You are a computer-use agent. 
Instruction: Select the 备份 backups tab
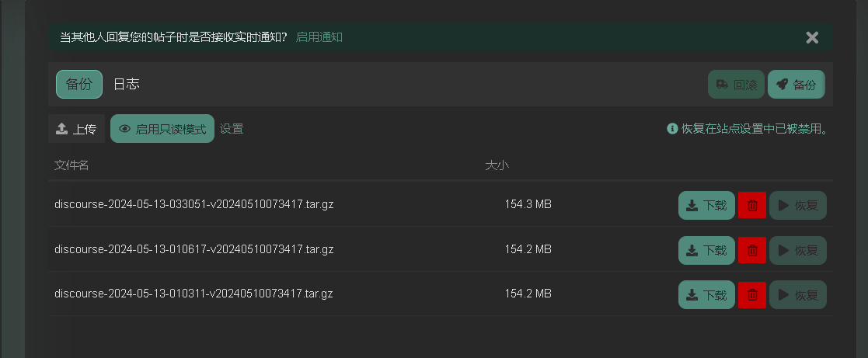79,84
